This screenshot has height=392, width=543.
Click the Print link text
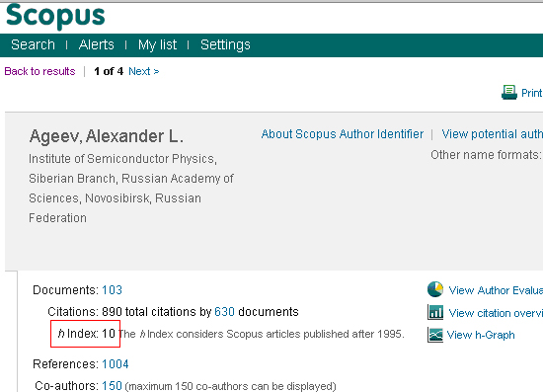pos(531,93)
